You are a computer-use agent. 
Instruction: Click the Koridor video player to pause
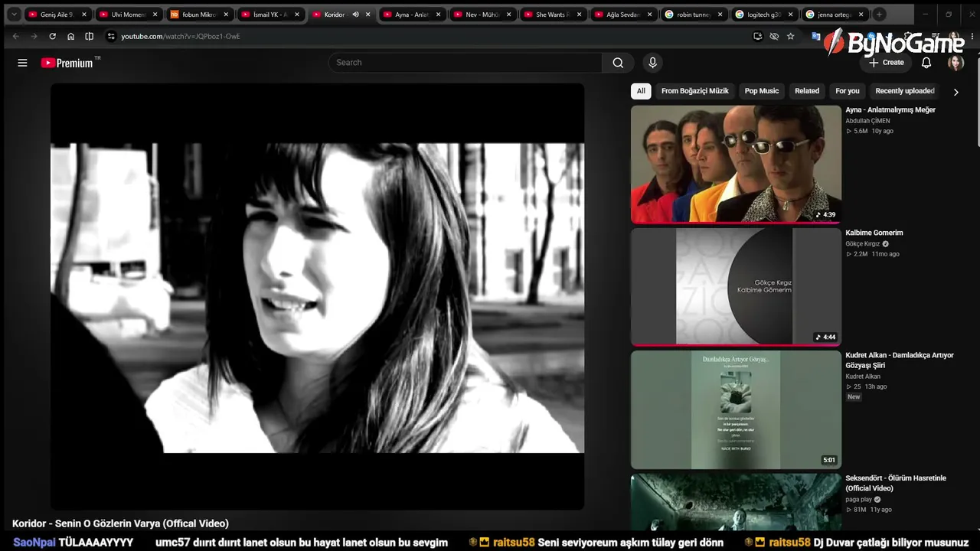tap(318, 297)
